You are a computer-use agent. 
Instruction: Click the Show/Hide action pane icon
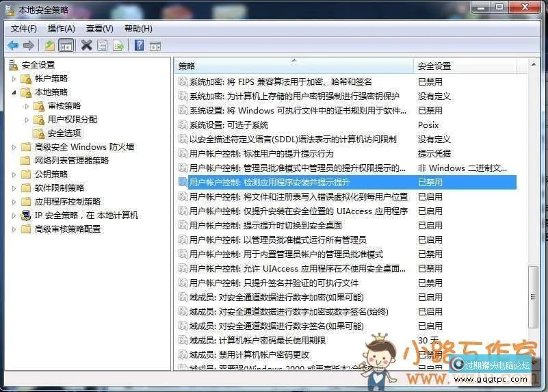[155, 46]
